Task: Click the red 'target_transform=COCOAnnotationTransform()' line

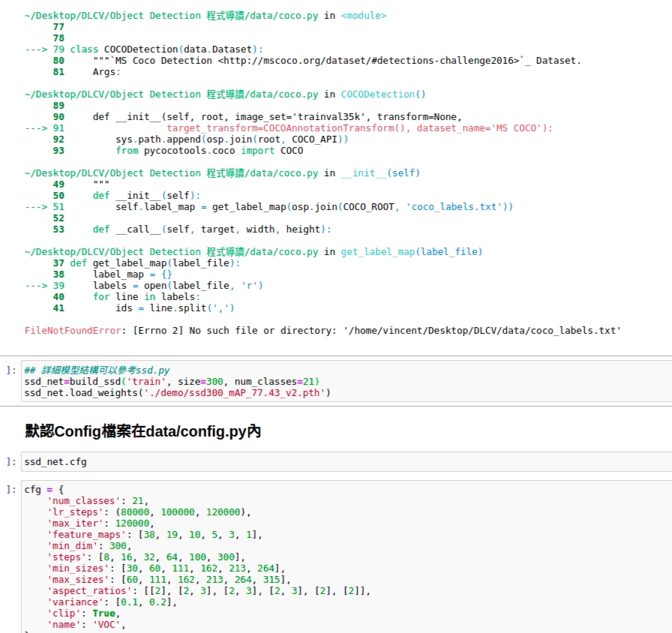Action: pyautogui.click(x=359, y=128)
